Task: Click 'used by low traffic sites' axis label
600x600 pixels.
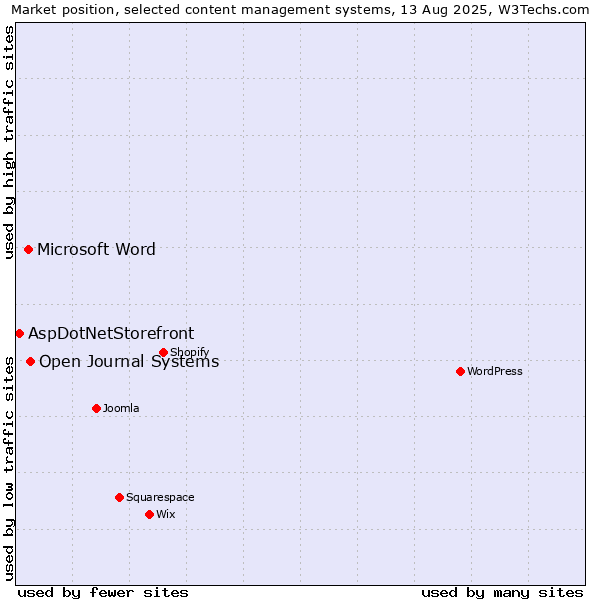Action: point(8,469)
